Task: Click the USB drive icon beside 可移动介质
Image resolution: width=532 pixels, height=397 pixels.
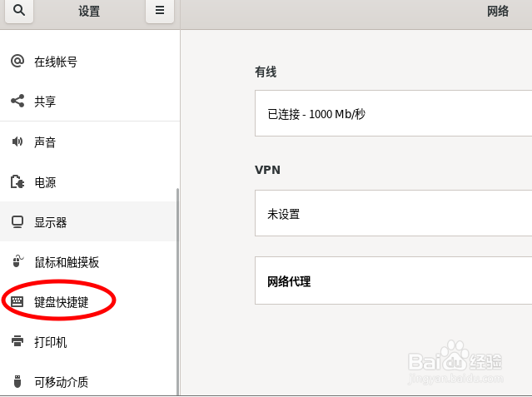Action: 17,381
